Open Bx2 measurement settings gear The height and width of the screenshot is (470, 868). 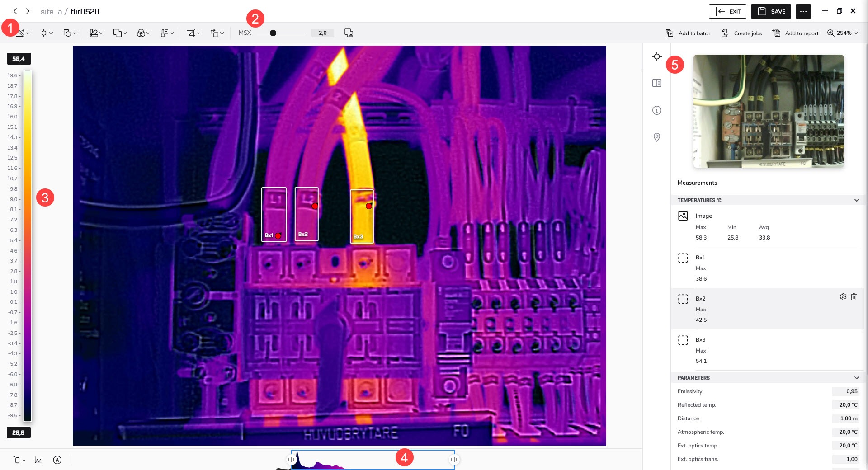pyautogui.click(x=843, y=297)
